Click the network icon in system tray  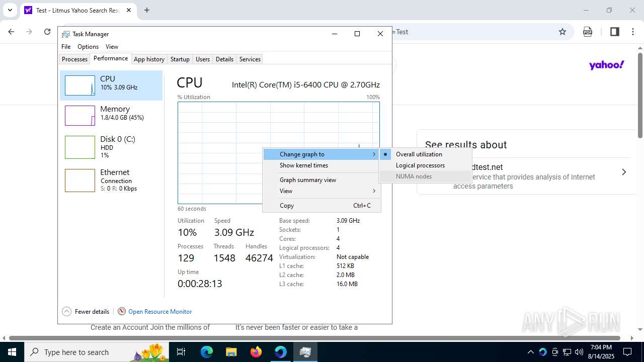pos(567,352)
